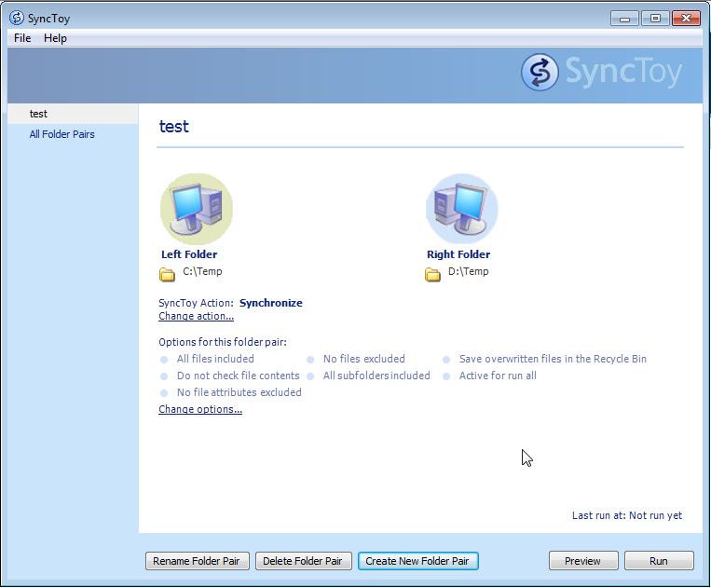The width and height of the screenshot is (711, 588).
Task: Click the Right Folder label
Action: tap(458, 254)
